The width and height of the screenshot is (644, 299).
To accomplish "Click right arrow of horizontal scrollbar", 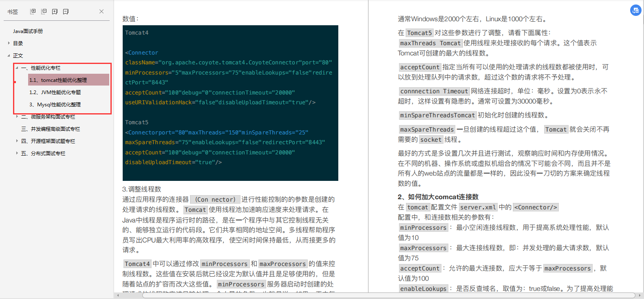I will 640,295.
